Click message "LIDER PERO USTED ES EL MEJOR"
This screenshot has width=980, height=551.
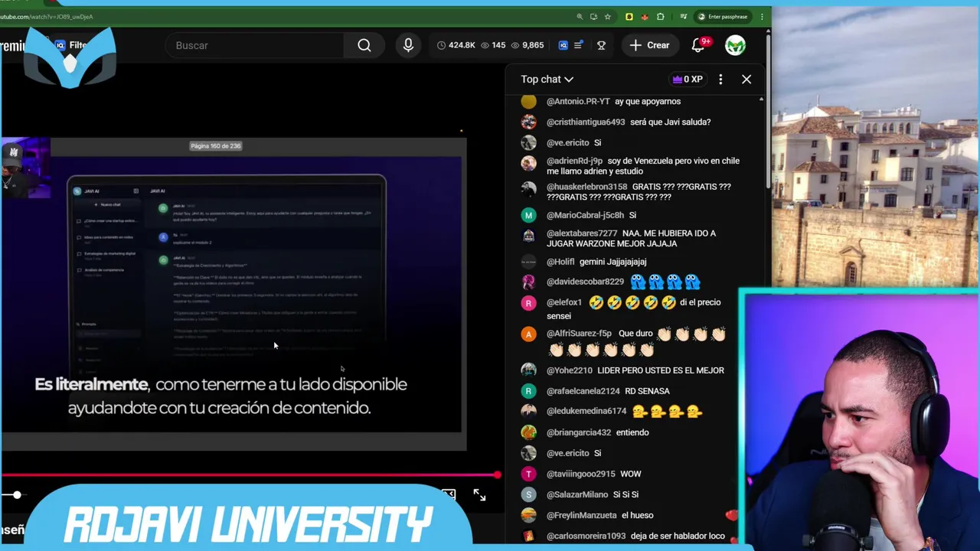tap(661, 370)
